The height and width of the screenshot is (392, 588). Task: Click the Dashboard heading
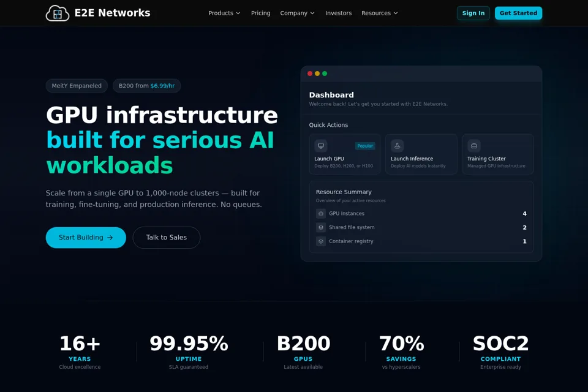pos(331,95)
